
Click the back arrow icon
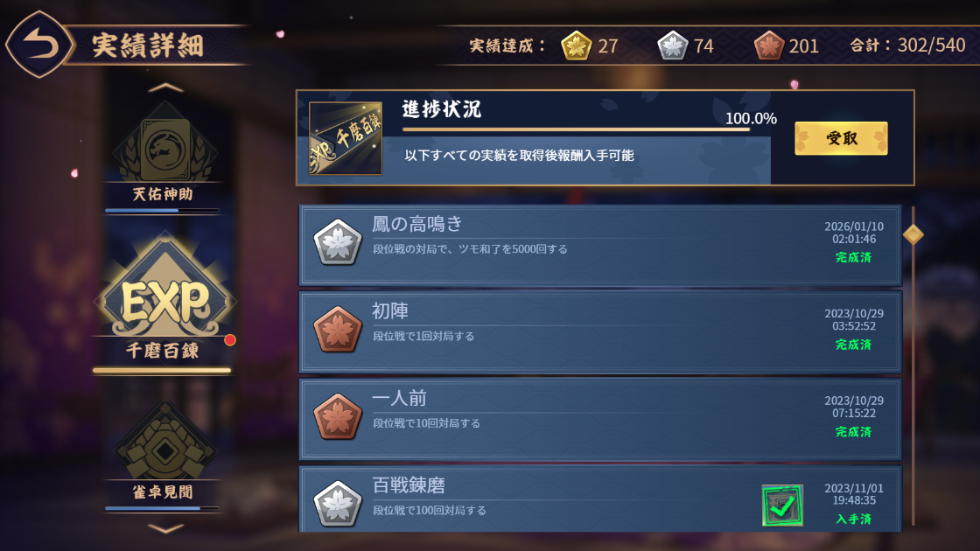pos(40,45)
